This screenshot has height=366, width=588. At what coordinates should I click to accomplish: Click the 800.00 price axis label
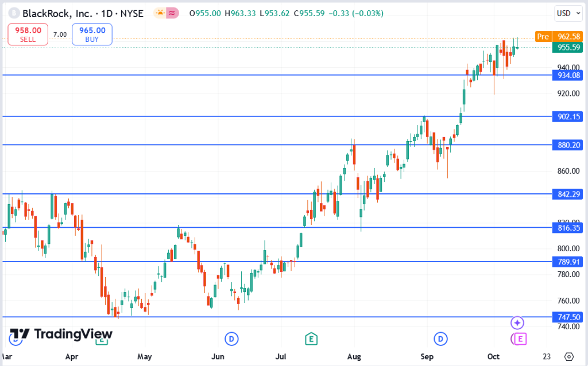click(x=568, y=248)
